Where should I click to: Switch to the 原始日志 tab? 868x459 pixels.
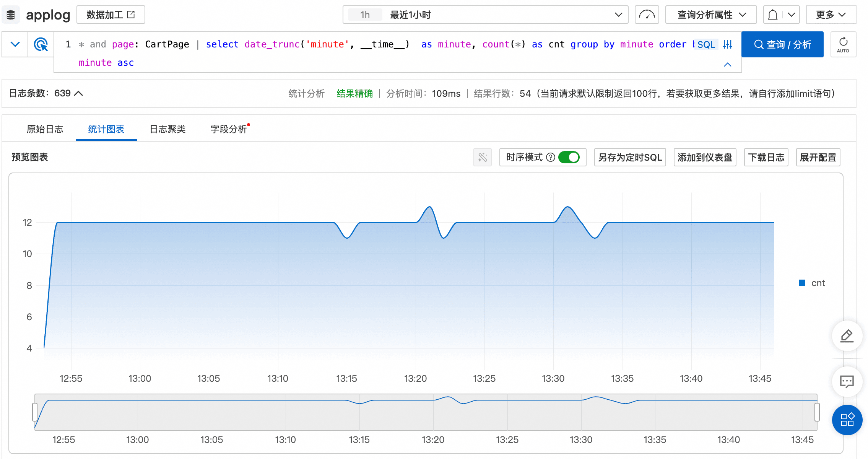45,129
